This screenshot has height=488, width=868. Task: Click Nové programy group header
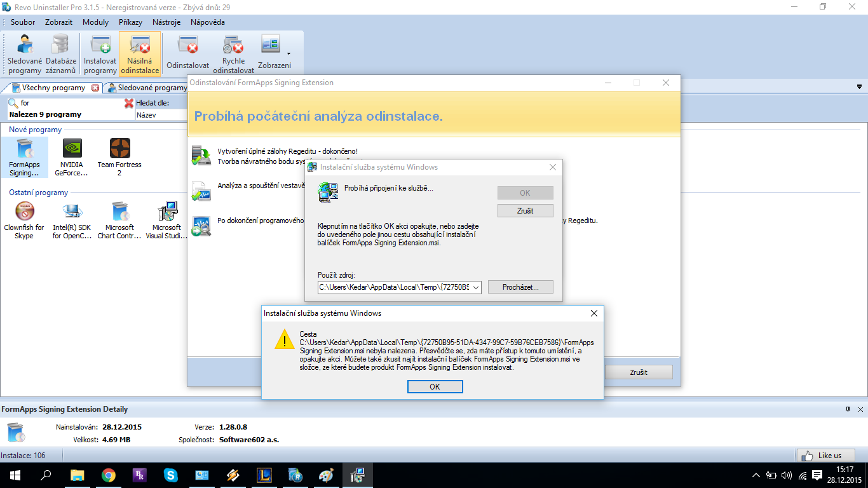[x=36, y=130]
